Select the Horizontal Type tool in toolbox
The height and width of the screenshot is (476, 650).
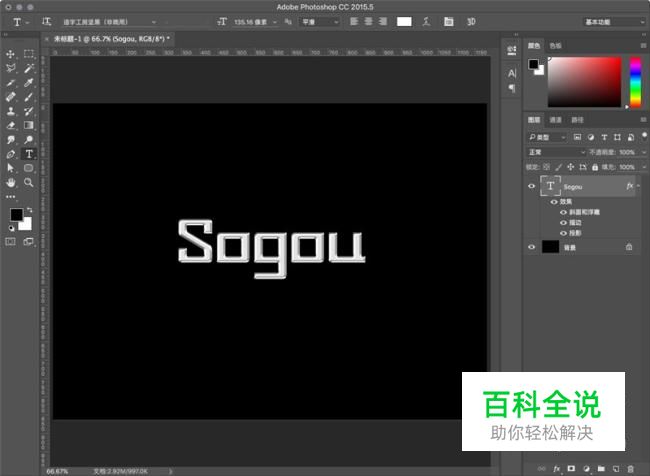29,154
